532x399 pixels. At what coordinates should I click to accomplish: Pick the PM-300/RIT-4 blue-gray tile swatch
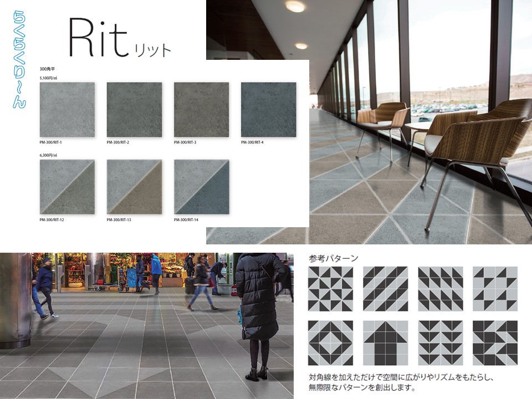268,110
